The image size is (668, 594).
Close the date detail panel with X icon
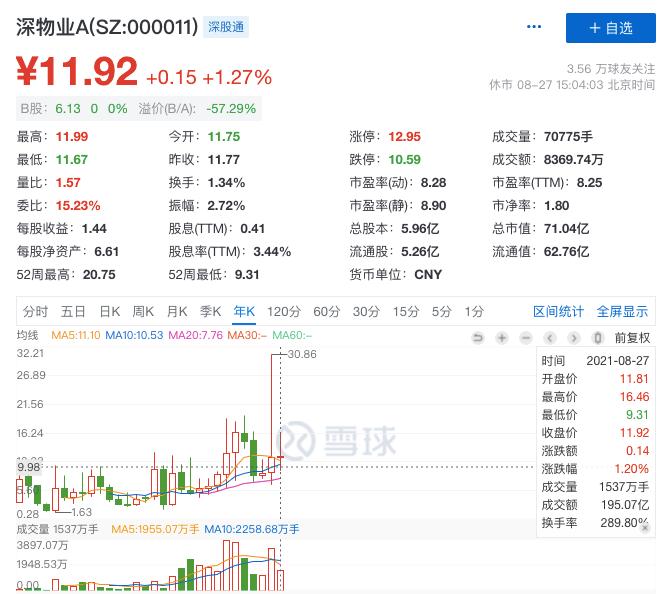[645, 528]
